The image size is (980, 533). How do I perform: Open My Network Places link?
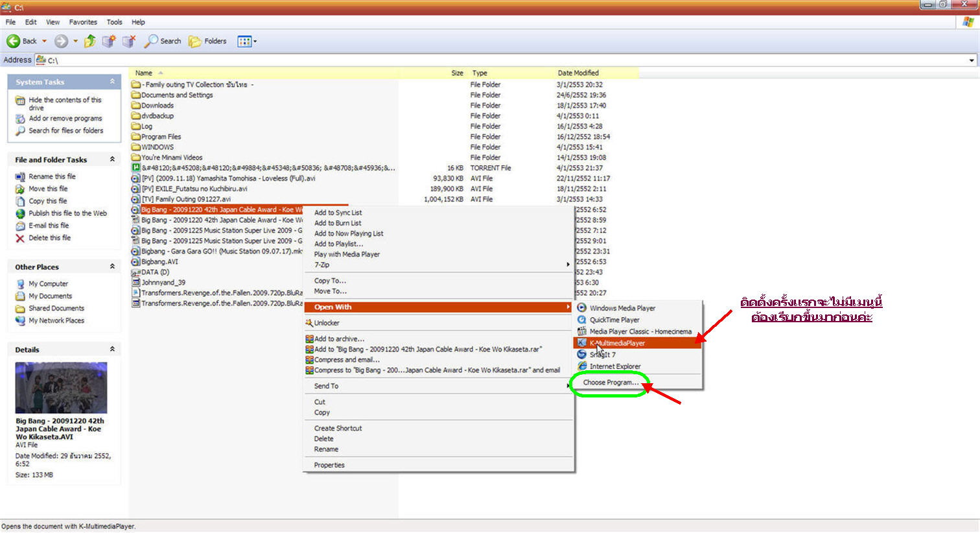coord(56,321)
